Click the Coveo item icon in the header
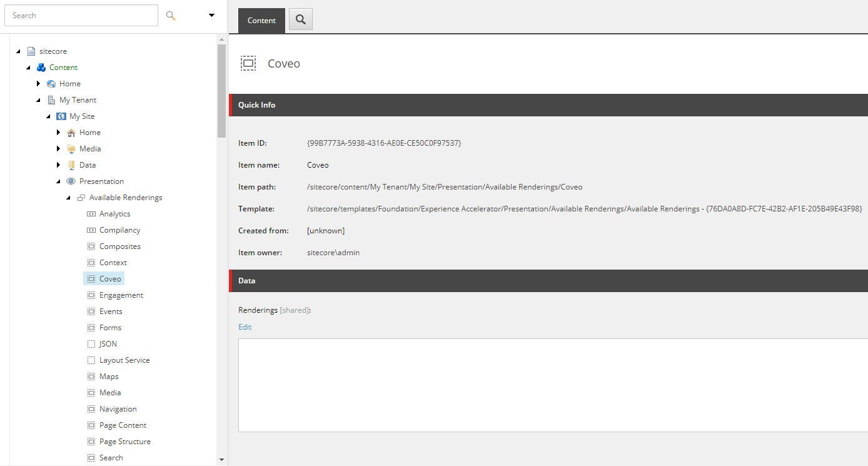 pos(248,63)
